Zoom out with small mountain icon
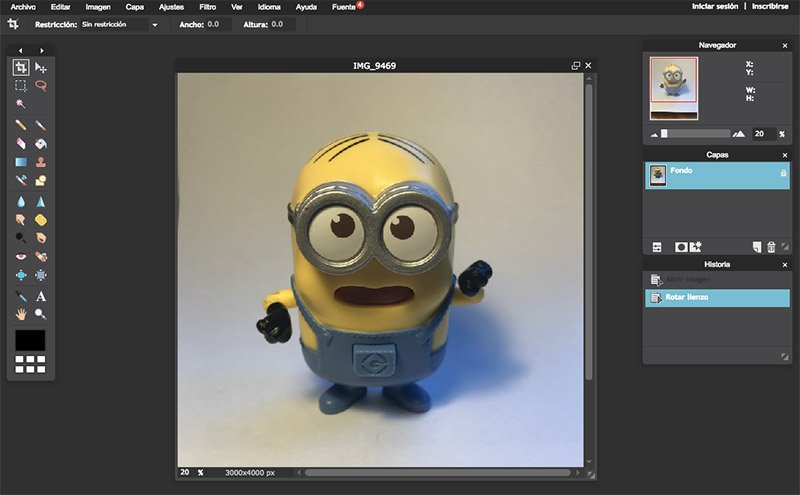This screenshot has height=495, width=800. (x=654, y=135)
